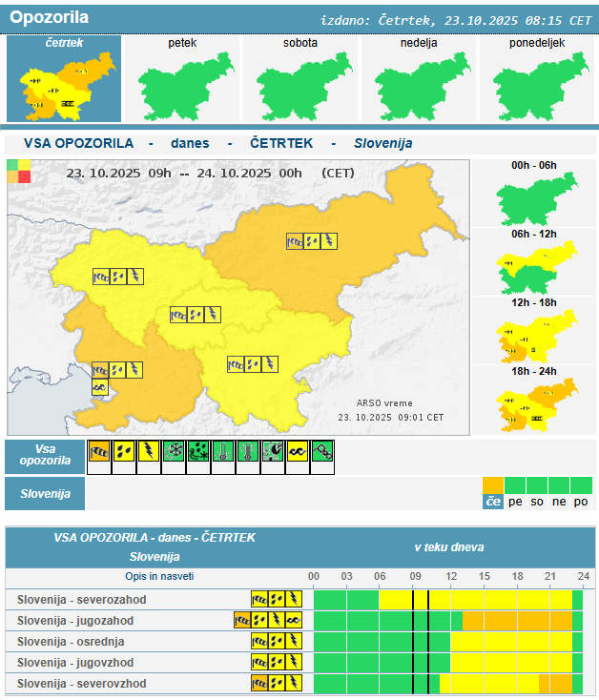Viewport: 599px width, 700px height.
Task: Select the snowflake icon in the Vsa opozorila legend row
Action: pyautogui.click(x=175, y=451)
